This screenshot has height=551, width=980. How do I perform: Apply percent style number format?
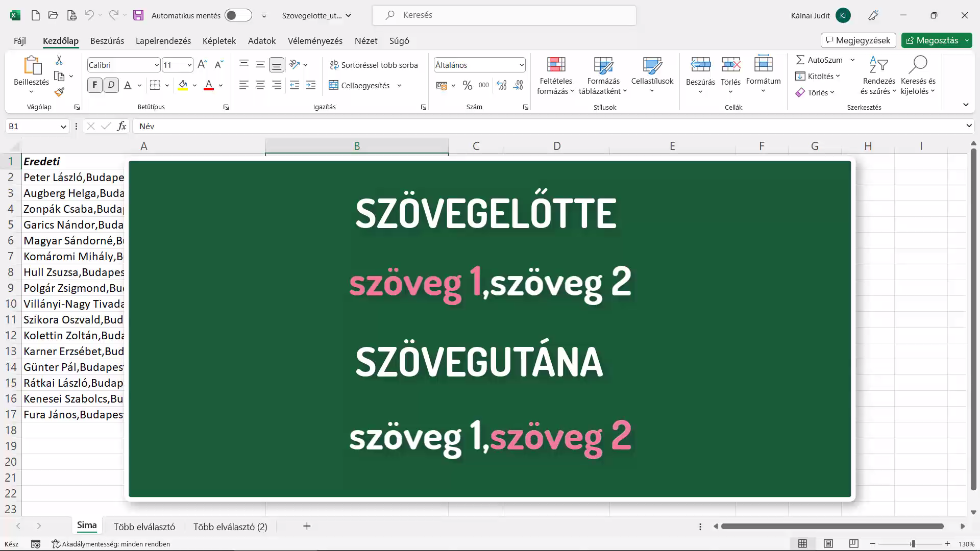(x=467, y=85)
